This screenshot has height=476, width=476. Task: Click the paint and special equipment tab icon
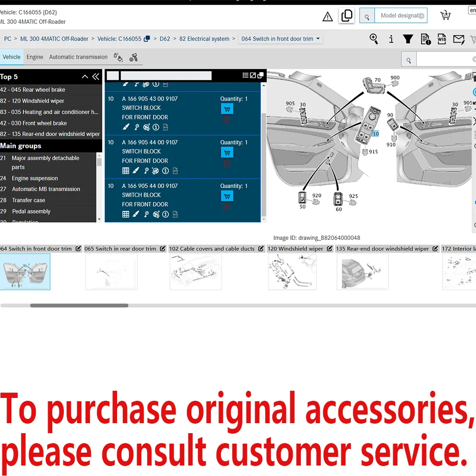[118, 57]
